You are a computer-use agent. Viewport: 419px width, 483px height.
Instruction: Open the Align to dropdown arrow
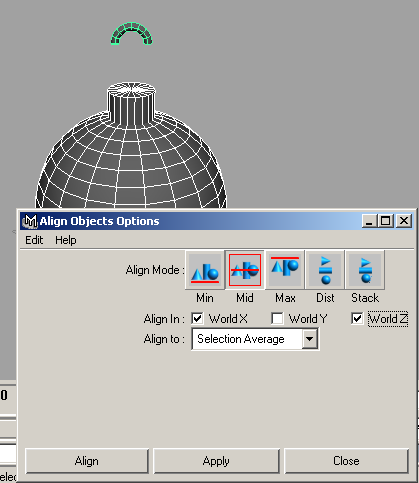coord(310,339)
